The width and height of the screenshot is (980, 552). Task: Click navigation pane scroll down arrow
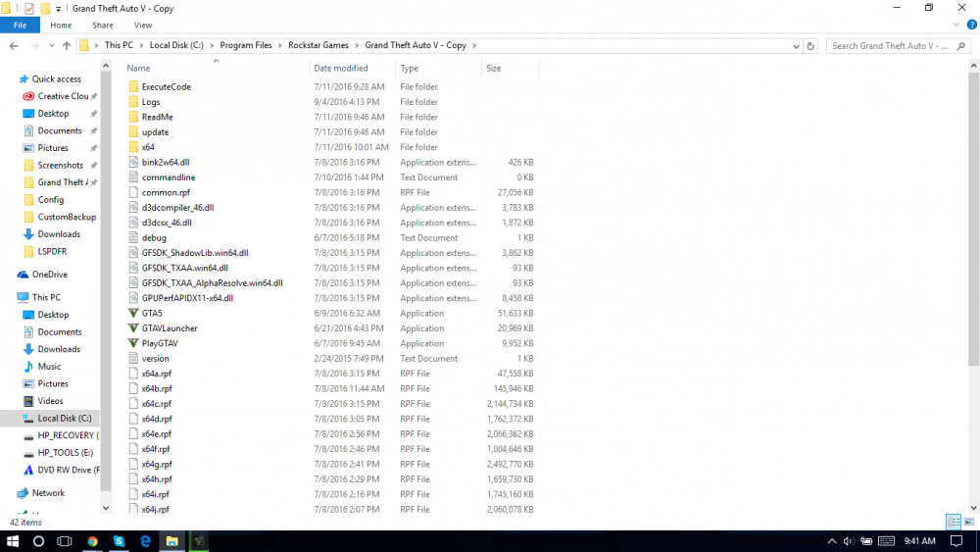pyautogui.click(x=106, y=508)
